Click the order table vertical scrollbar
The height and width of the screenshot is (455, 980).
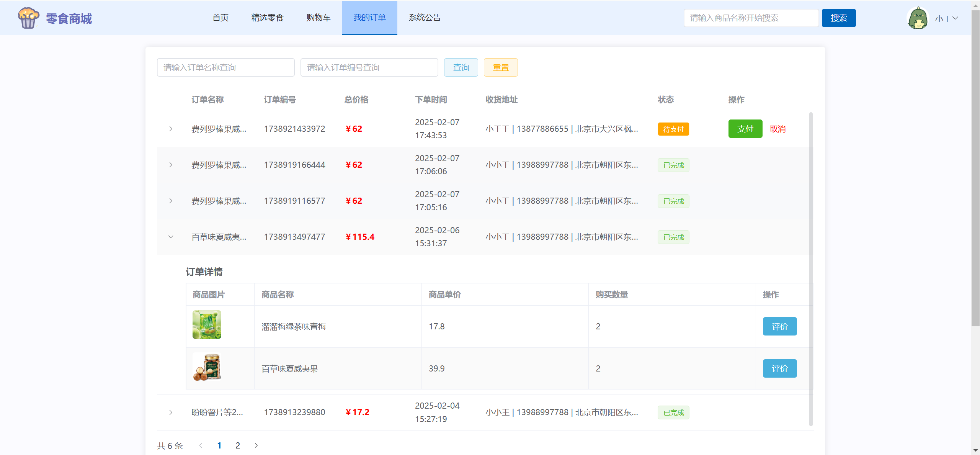coord(811,268)
